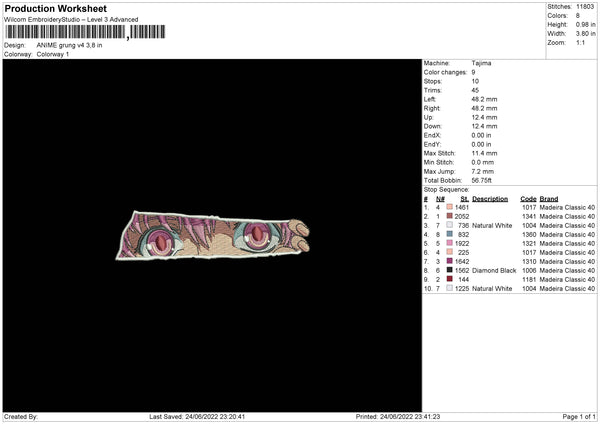This screenshot has height=424, width=600.
Task: Click the Production Worksheet title
Action: (x=55, y=8)
